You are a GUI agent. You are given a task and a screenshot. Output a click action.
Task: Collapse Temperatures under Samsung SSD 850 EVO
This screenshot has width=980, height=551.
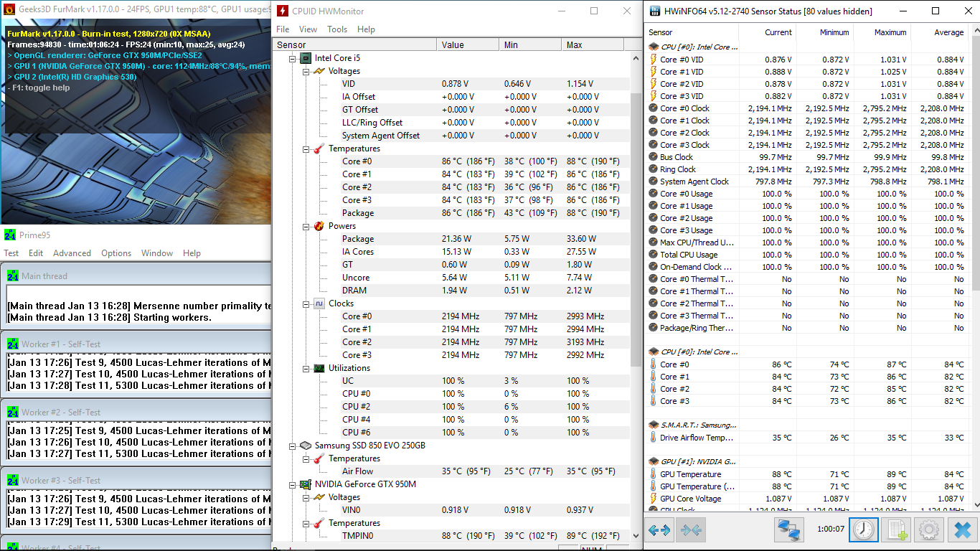click(306, 458)
